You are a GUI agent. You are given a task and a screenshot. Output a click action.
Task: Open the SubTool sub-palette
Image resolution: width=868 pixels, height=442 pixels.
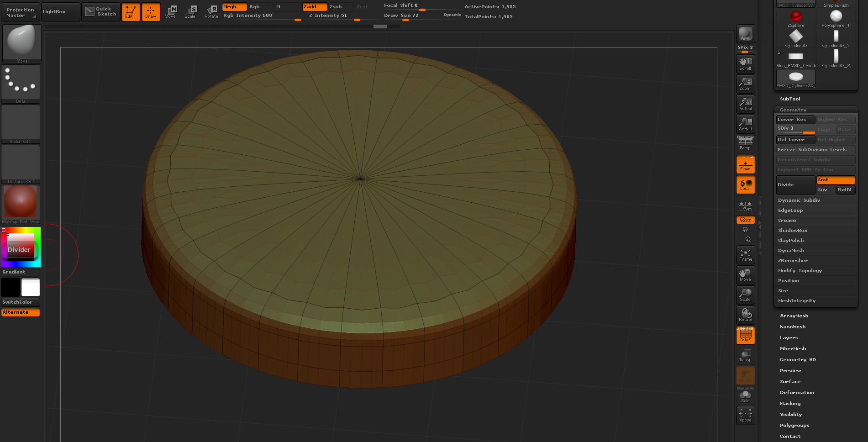click(x=790, y=99)
